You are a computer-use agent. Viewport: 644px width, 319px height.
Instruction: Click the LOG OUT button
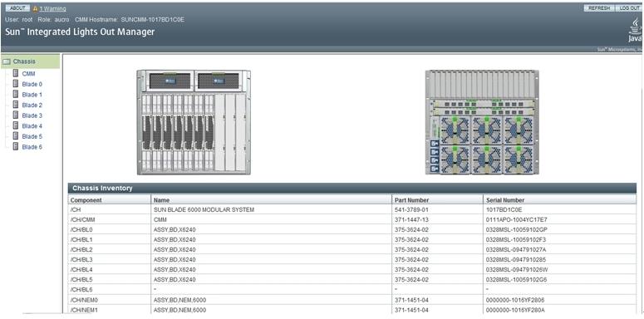[629, 8]
